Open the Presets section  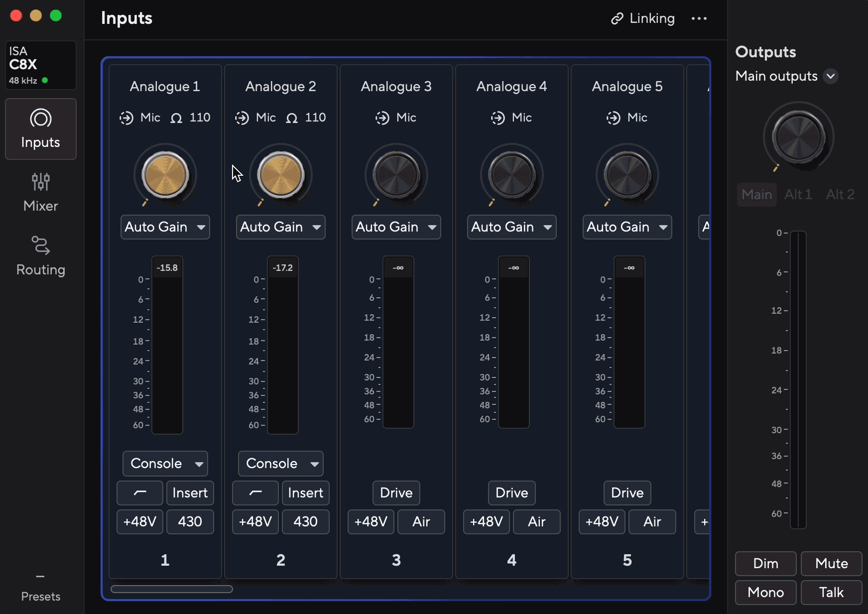41,589
